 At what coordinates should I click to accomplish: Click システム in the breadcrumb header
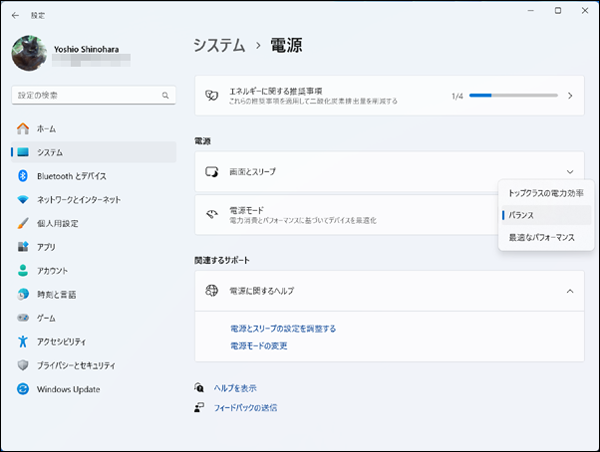pyautogui.click(x=220, y=45)
